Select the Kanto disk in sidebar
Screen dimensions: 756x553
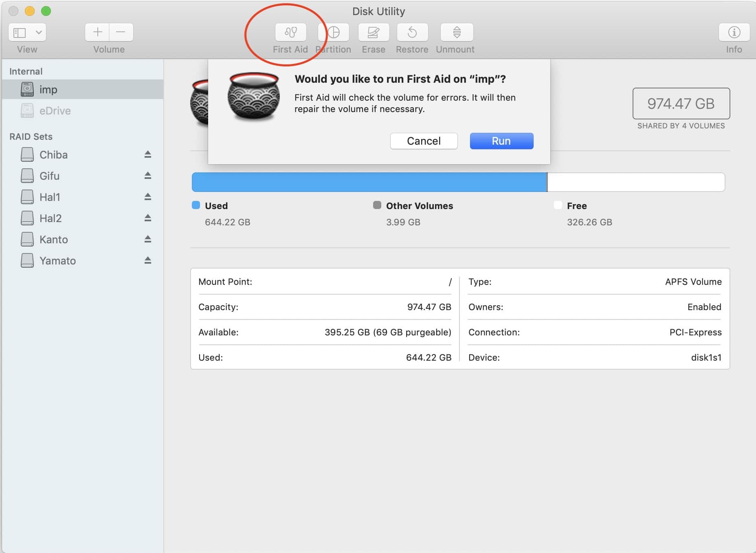coord(83,239)
